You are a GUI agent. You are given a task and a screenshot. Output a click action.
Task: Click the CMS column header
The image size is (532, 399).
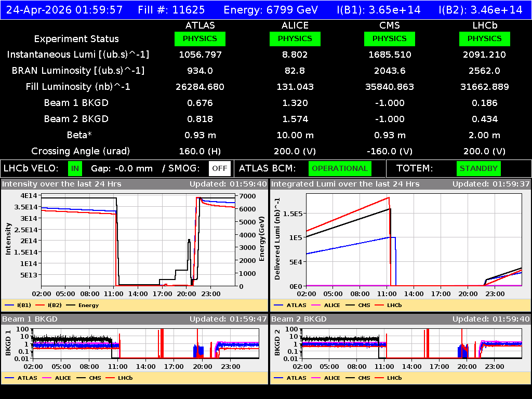[390, 25]
